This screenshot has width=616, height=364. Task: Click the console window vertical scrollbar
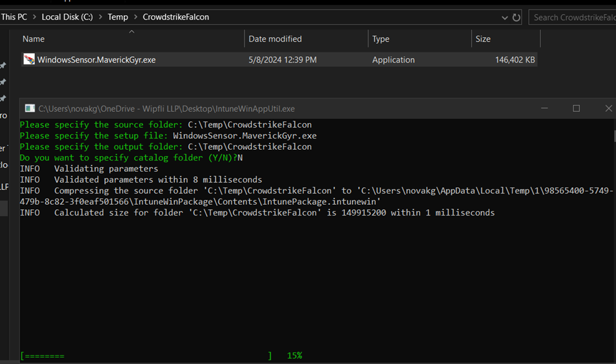tap(613, 136)
